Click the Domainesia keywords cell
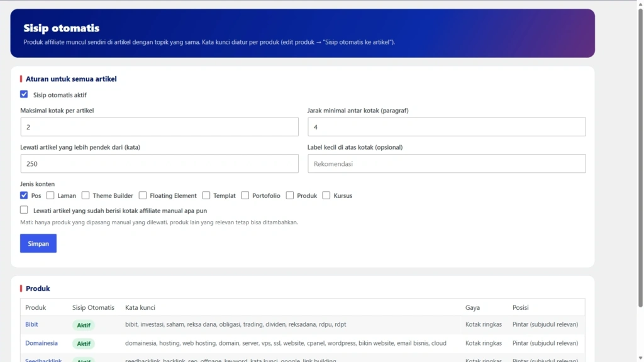Viewport: 644px width, 362px height. [286, 343]
